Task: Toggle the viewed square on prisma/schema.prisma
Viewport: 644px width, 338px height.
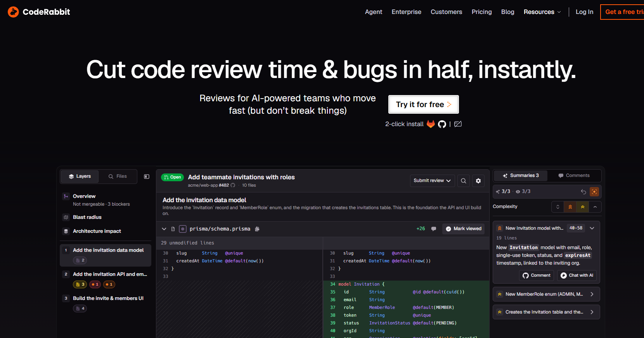Action: 183,229
